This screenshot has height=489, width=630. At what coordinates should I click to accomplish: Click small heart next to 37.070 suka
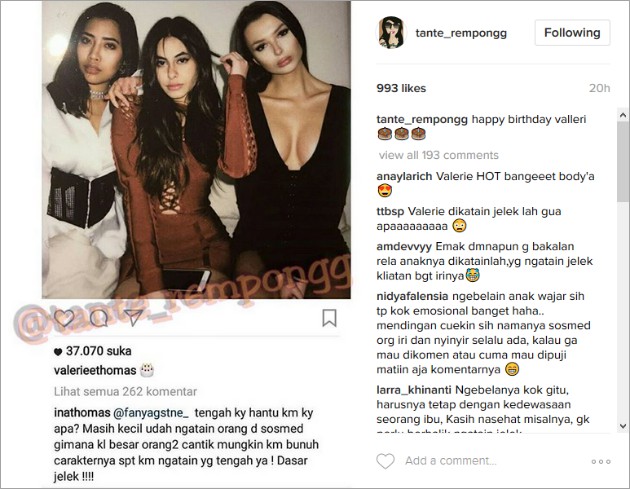point(58,352)
